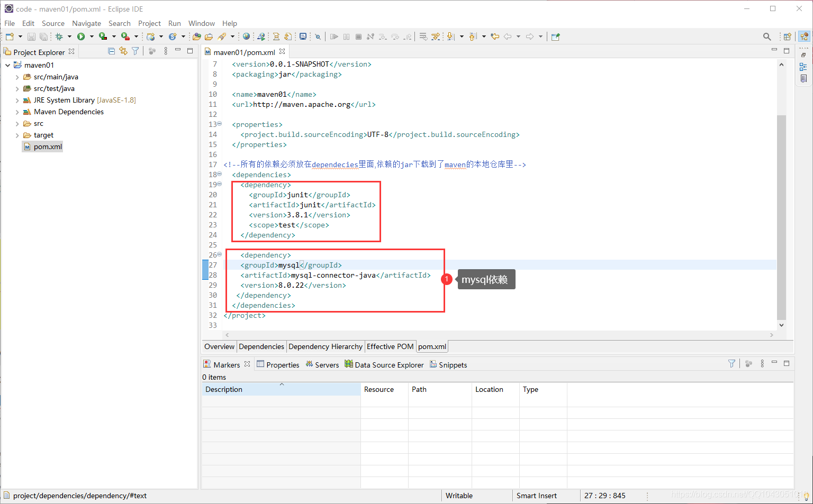813x504 pixels.
Task: Click Project Explorer filter funnel icon
Action: [135, 51]
